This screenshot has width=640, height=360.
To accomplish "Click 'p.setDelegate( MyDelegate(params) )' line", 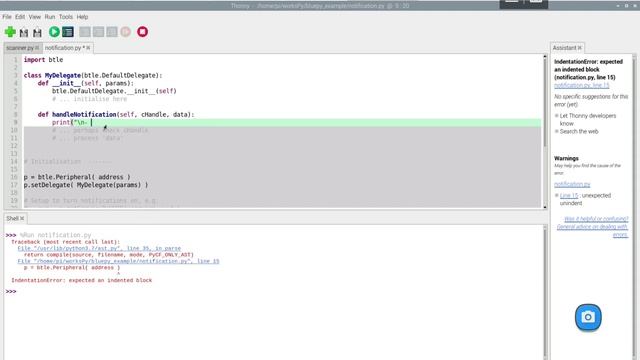I will coord(86,185).
